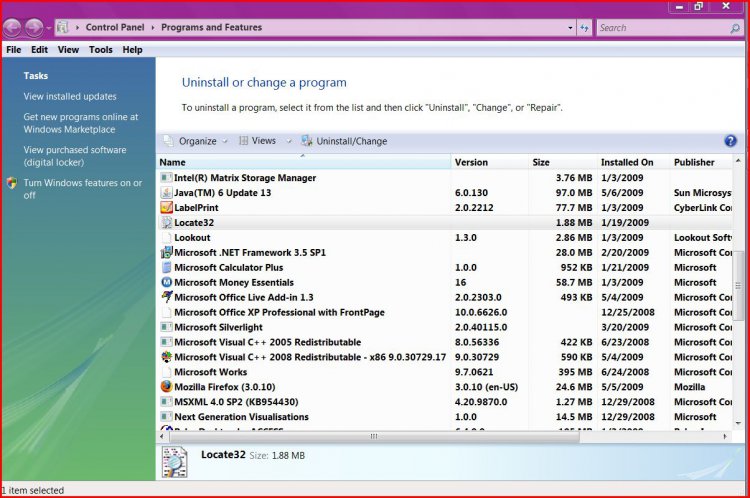Click the Control Panel icon in address bar
This screenshot has height=498, width=750.
(62, 27)
